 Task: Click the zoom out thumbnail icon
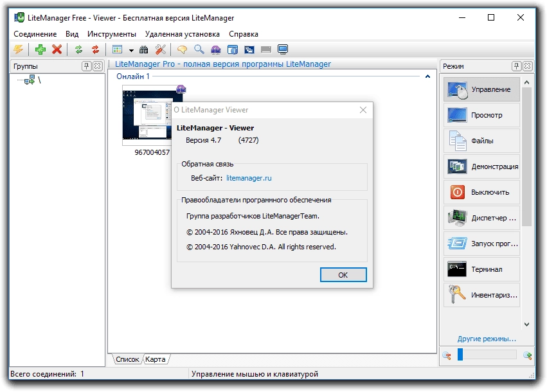pos(447,355)
